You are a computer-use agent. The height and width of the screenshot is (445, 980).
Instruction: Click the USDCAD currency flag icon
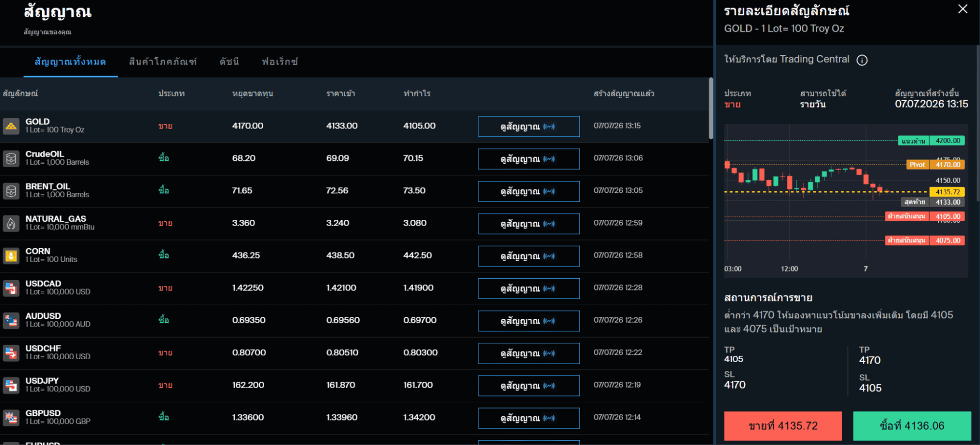click(x=11, y=288)
